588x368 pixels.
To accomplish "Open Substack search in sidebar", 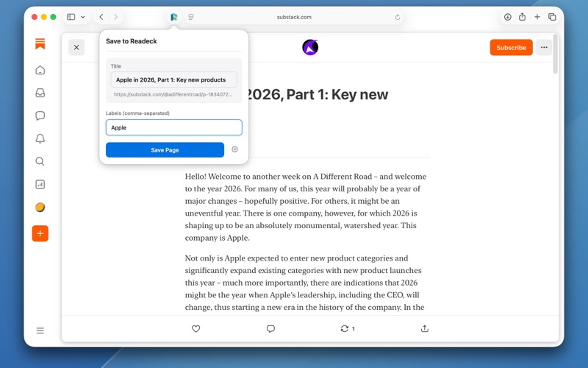I will pos(40,161).
